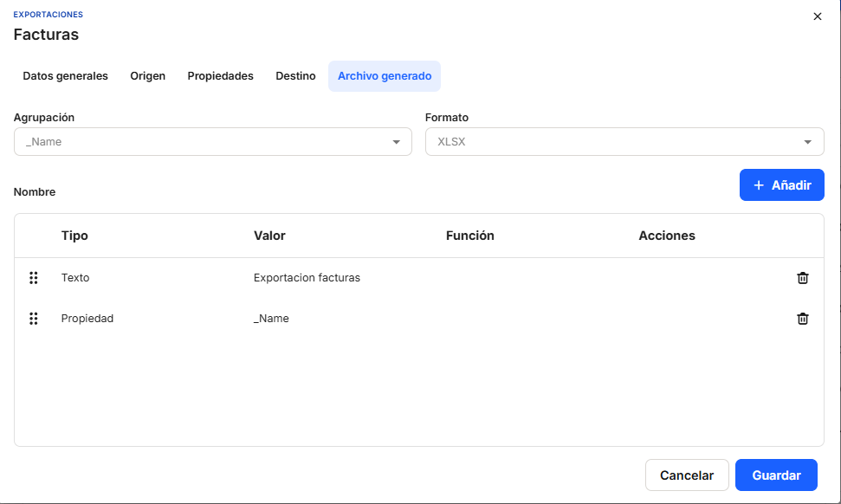
Task: Expand Formato list via its arrow
Action: point(807,142)
